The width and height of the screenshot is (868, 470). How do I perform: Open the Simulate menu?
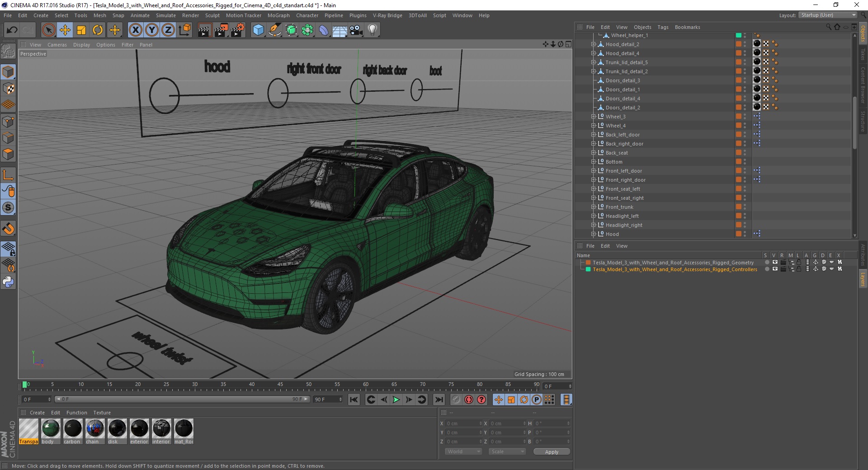(166, 15)
